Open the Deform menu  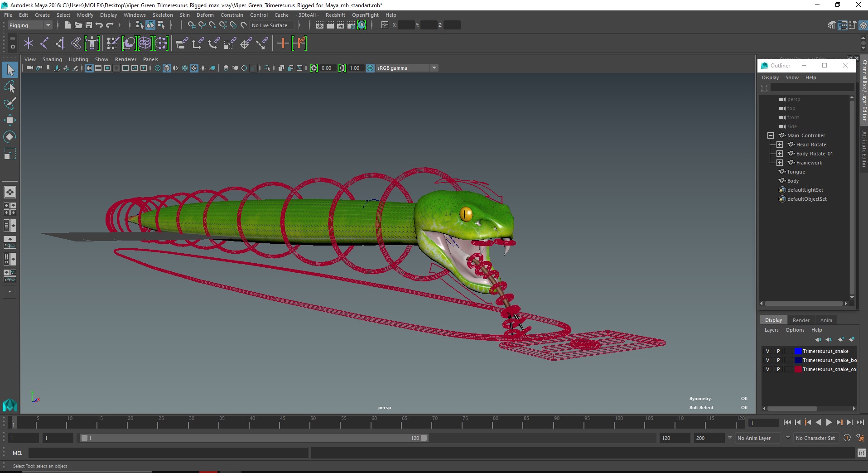pyautogui.click(x=205, y=15)
